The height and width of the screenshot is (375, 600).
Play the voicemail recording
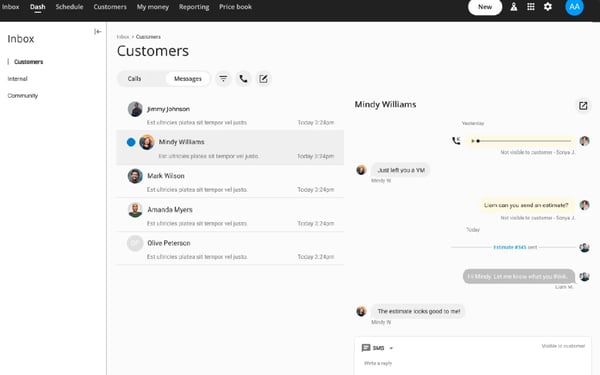point(473,141)
